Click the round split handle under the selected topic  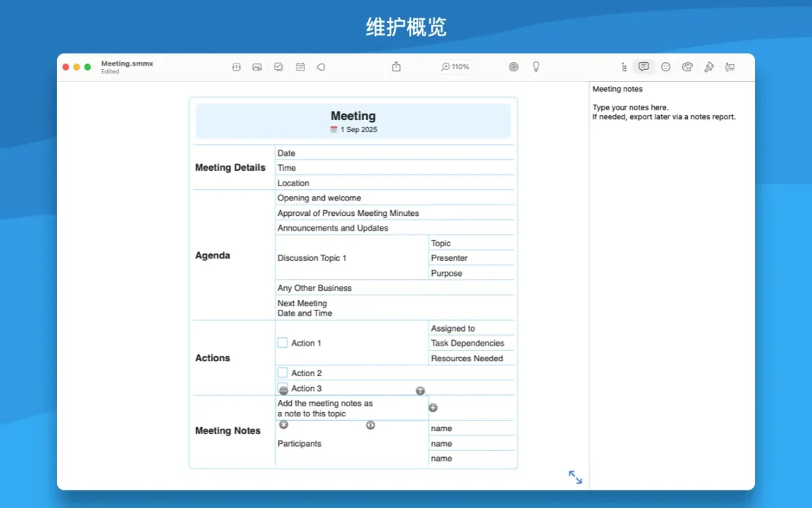pos(370,425)
